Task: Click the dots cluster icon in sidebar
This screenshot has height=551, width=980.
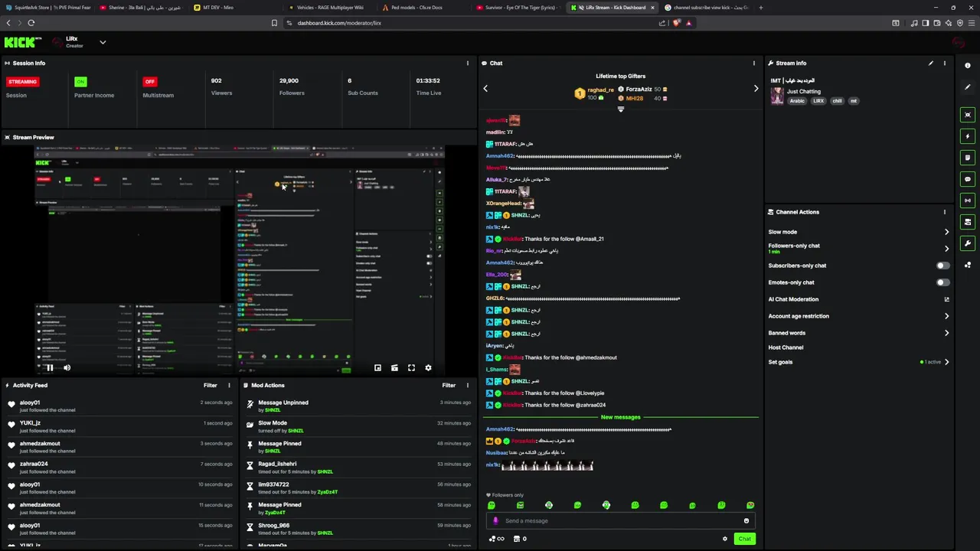Action: click(x=968, y=265)
